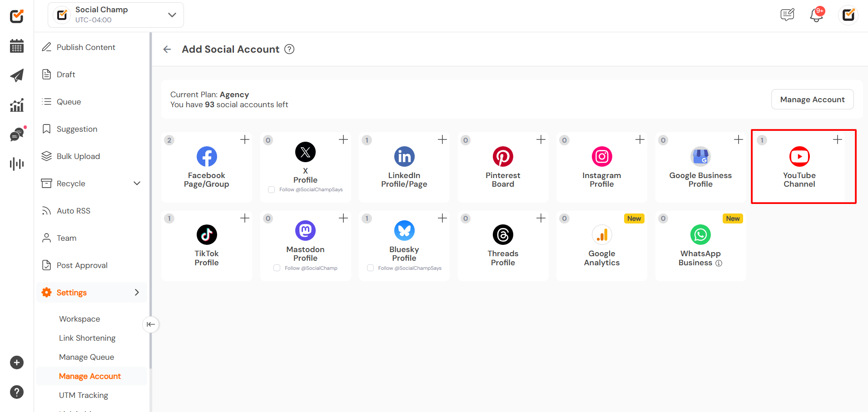Click the paper plane publish icon

[x=17, y=75]
